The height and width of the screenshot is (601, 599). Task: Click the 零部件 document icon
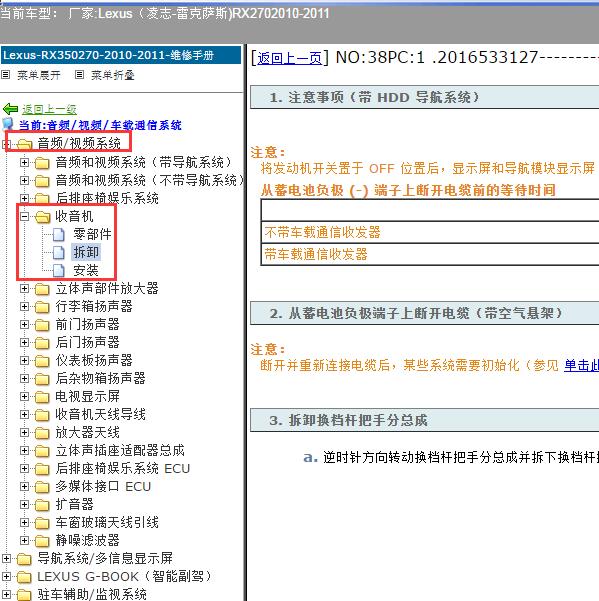(x=59, y=235)
